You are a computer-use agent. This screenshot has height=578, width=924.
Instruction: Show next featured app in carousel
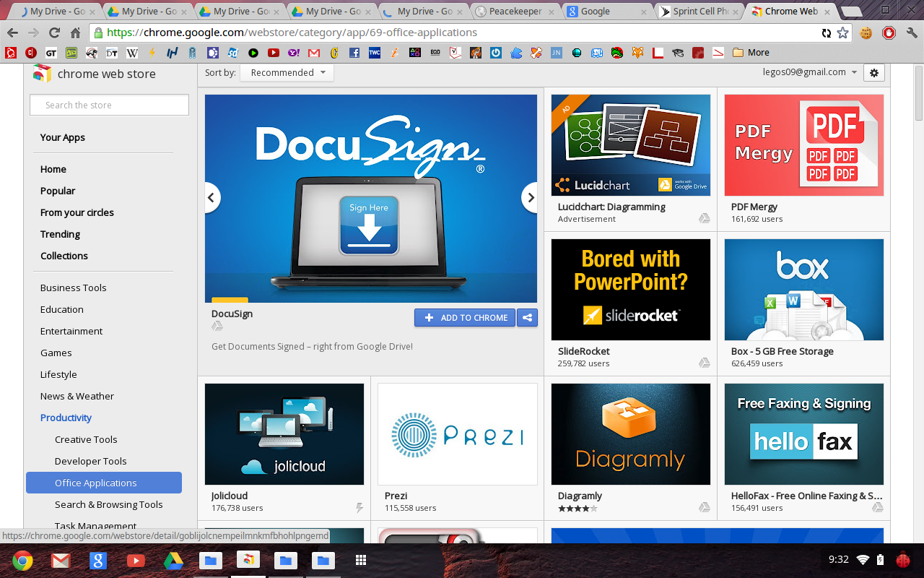(531, 197)
